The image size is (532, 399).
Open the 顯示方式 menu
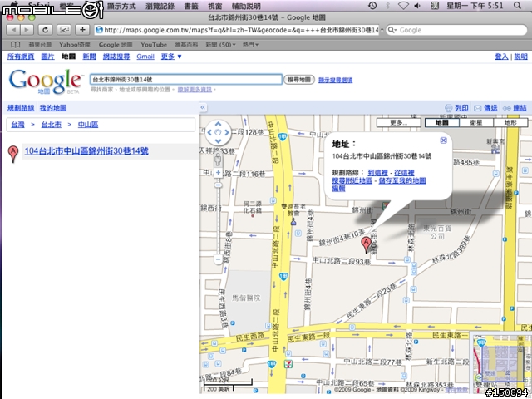(121, 6)
